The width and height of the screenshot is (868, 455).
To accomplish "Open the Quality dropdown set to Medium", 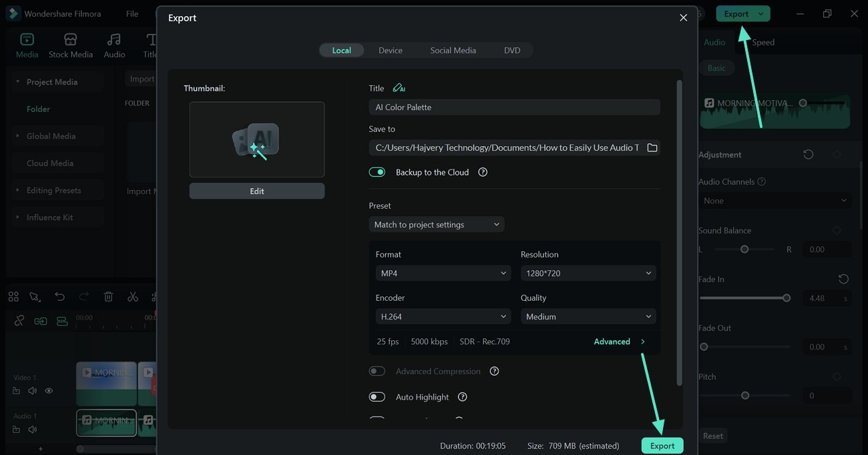I will tap(588, 316).
